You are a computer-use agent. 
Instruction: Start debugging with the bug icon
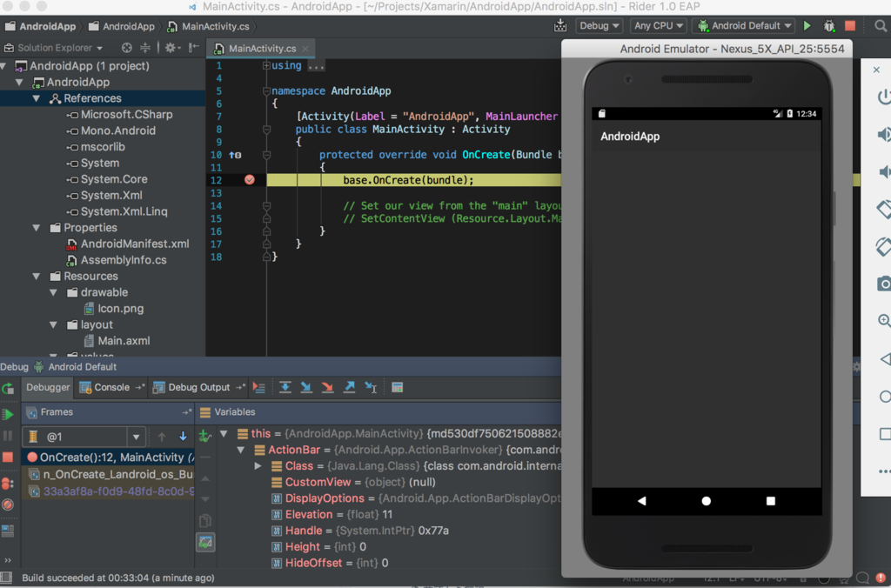829,25
